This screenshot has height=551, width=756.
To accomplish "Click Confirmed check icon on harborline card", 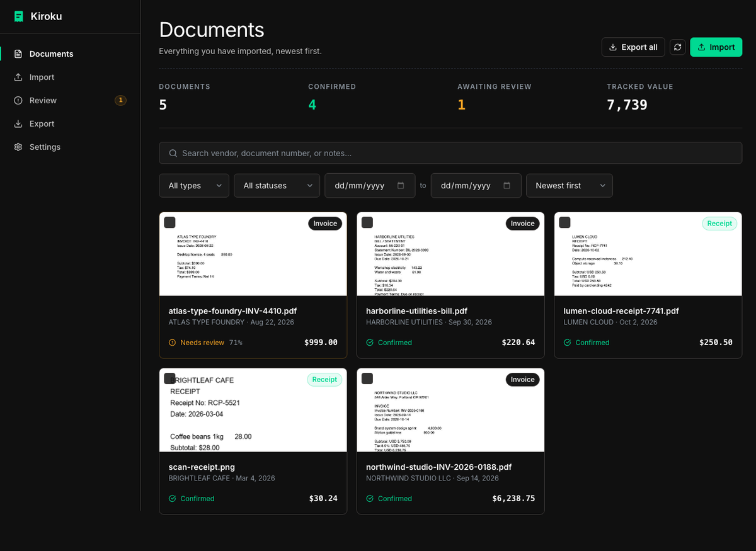I will point(370,343).
